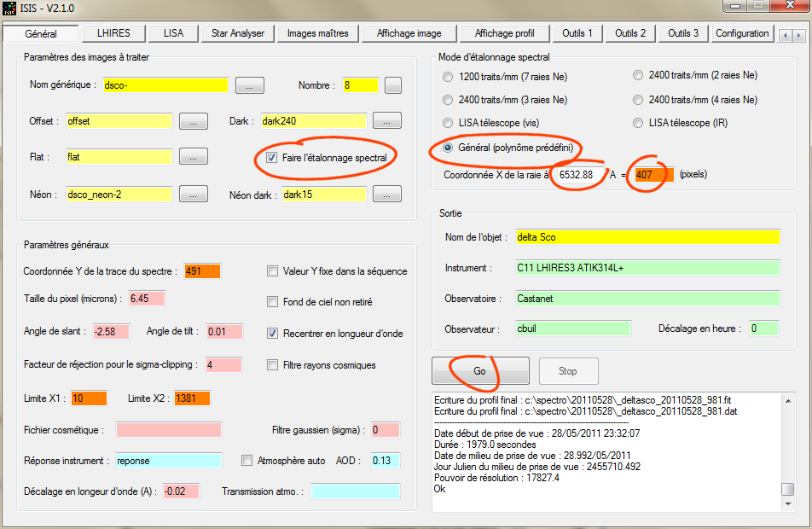Click browse button next to Néon dark field
812x529 pixels.
pyautogui.click(x=387, y=195)
